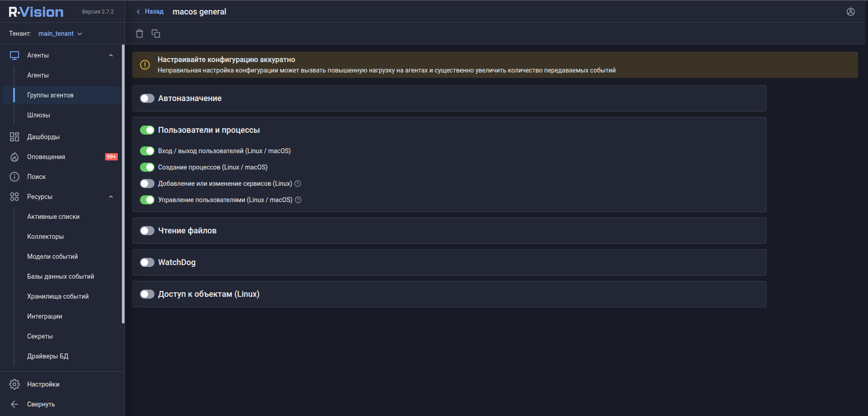Enable the Автоназначение toggle
The image size is (868, 416).
pos(147,98)
